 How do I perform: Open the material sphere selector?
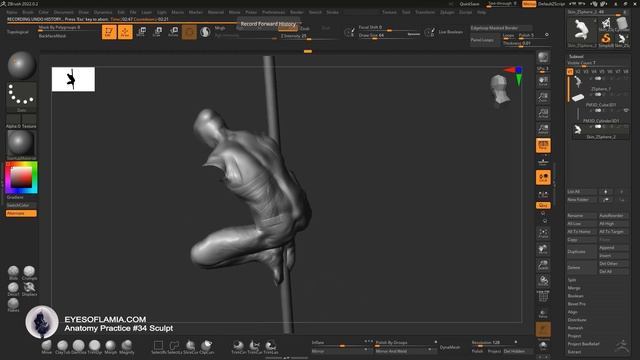pyautogui.click(x=21, y=144)
